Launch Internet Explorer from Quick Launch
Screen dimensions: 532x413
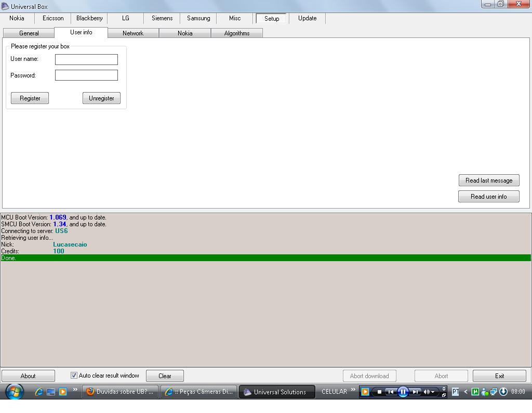tap(39, 392)
